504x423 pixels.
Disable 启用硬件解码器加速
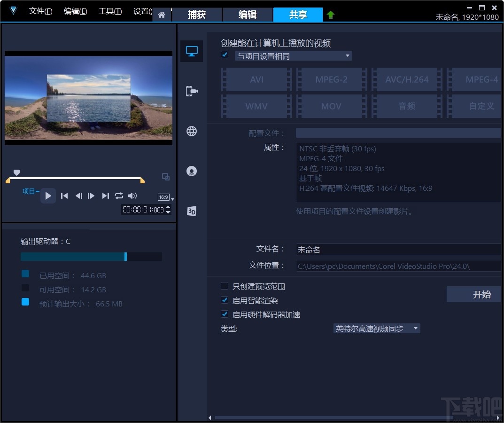[224, 314]
